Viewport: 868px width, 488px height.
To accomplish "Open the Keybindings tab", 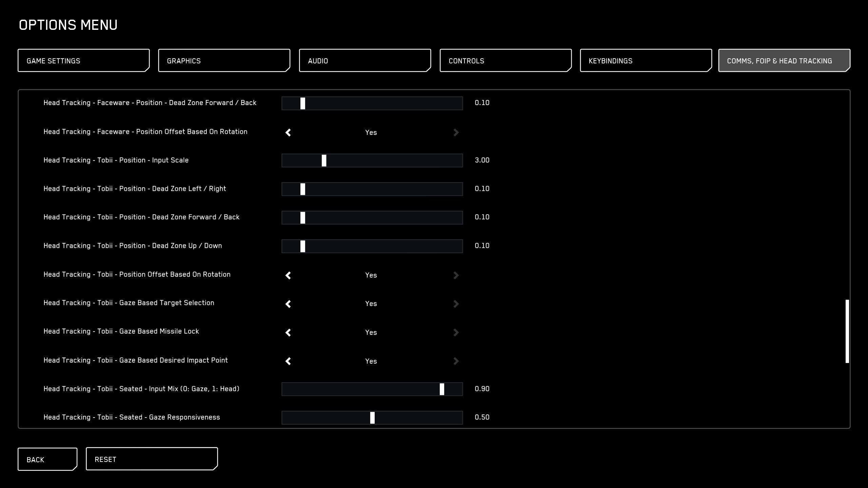I will pos(646,60).
